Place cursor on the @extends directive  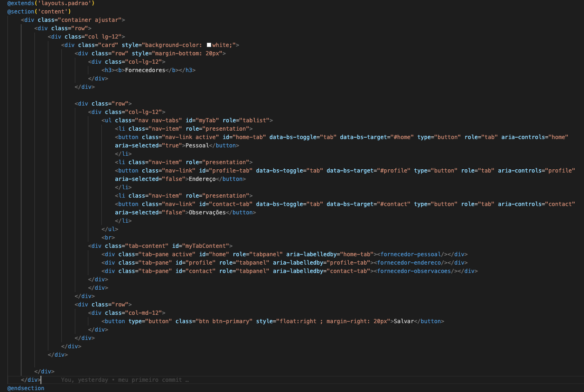click(x=20, y=3)
